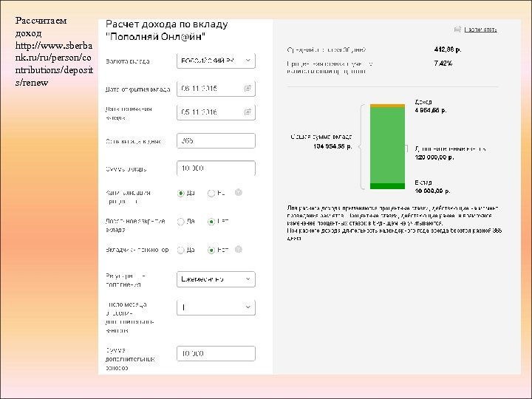Image resolution: width=532 pixels, height=399 pixels.
Task: Select 'Нет' for interest capitalization
Action: click(211, 193)
